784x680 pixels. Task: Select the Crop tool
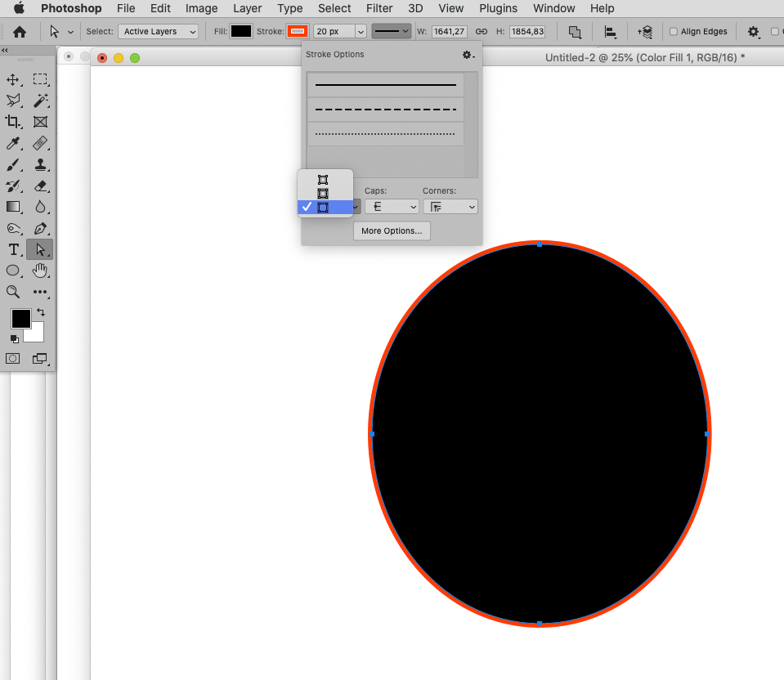coord(12,122)
